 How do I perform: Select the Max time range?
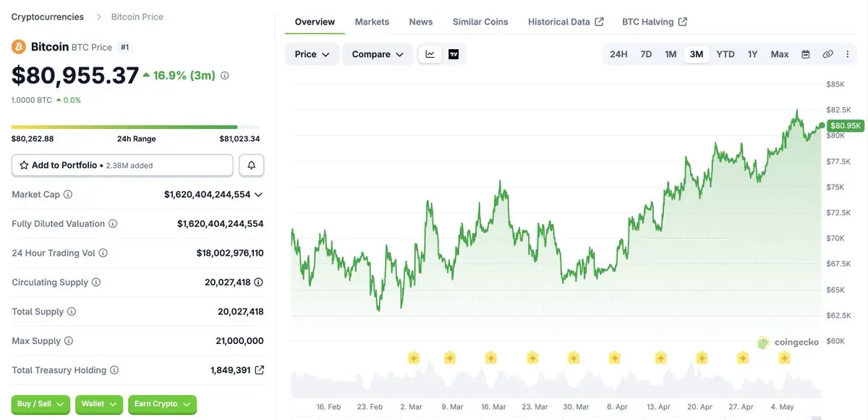pyautogui.click(x=780, y=54)
